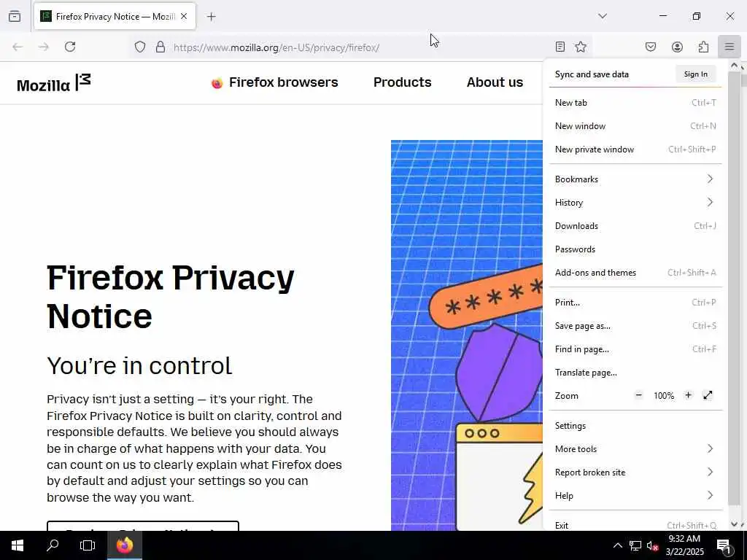
Task: Reload the current page
Action: (70, 47)
